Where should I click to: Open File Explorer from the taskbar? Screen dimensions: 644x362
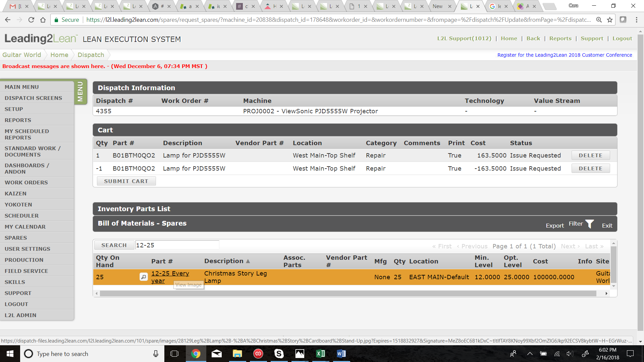click(237, 354)
